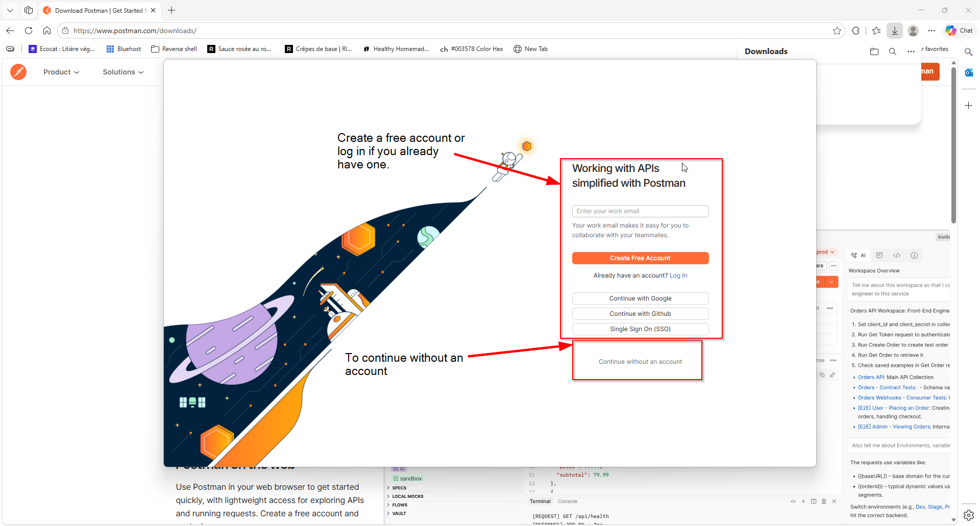Open the comments icon in Postman panel
The image size is (980, 526).
tap(879, 255)
